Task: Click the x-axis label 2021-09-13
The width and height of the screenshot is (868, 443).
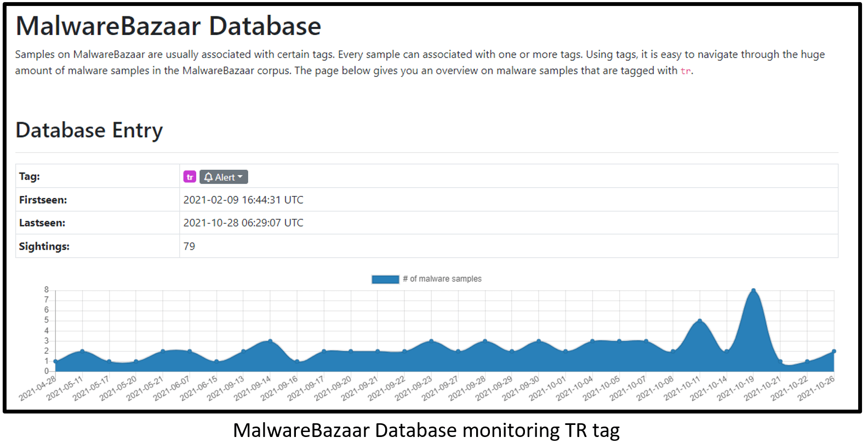Action: pyautogui.click(x=226, y=388)
